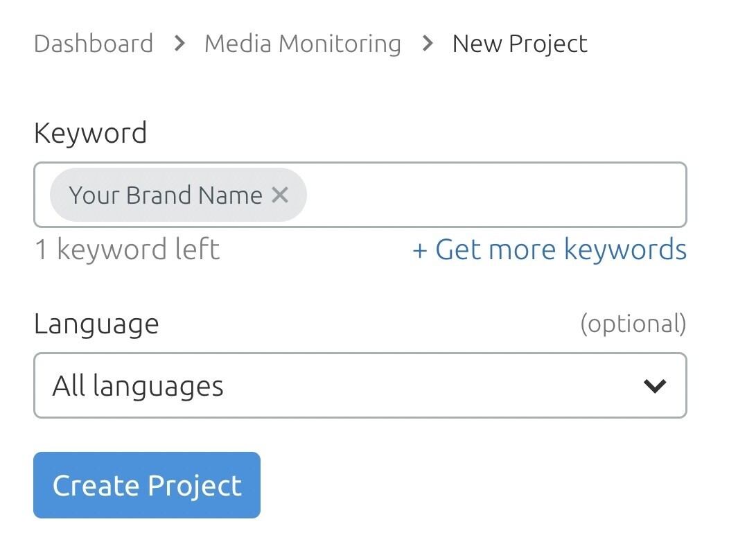Click the chevron arrow after Media Monitoring
The width and height of the screenshot is (729, 560).
point(428,44)
